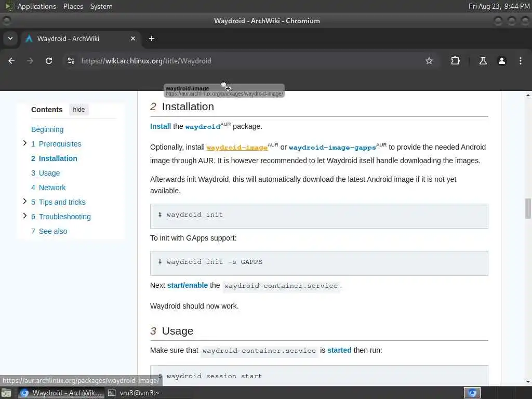Expand the Prerequisites section chevron
The image size is (532, 399).
click(x=25, y=143)
